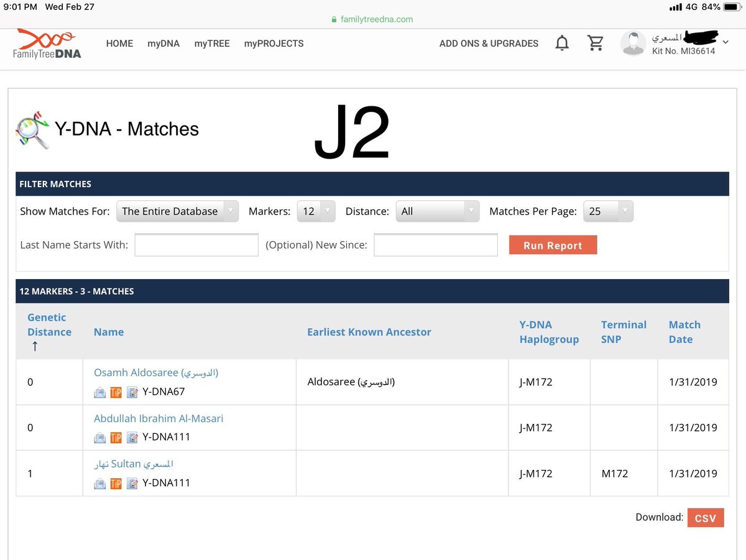Click the 12 MARKERS - 3 - MATCHES header

click(x=372, y=291)
